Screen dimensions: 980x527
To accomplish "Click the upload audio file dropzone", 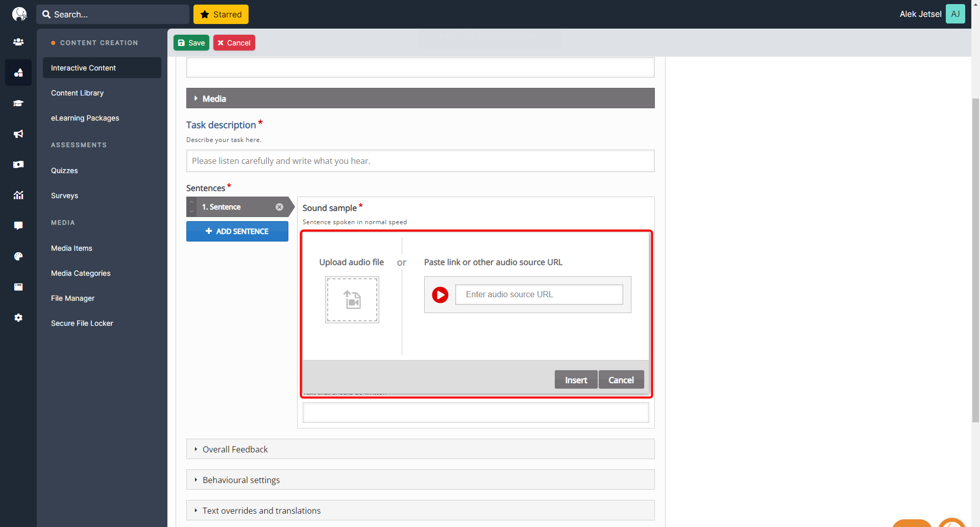I will click(352, 300).
